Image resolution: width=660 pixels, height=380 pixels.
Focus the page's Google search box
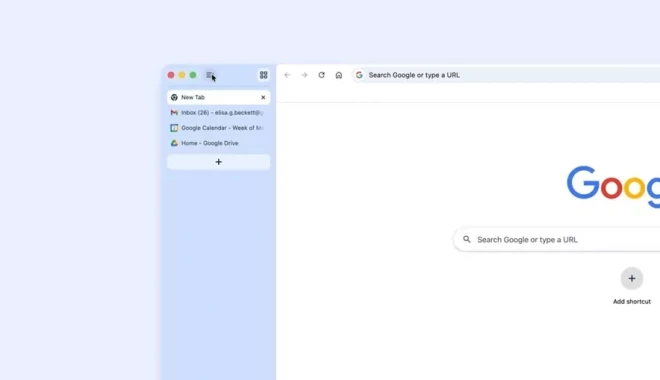(x=556, y=239)
